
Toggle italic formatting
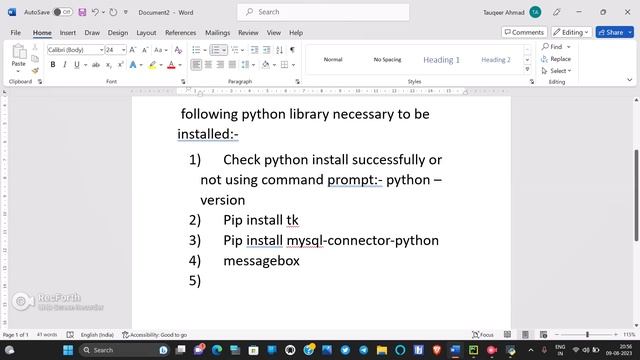click(64, 65)
